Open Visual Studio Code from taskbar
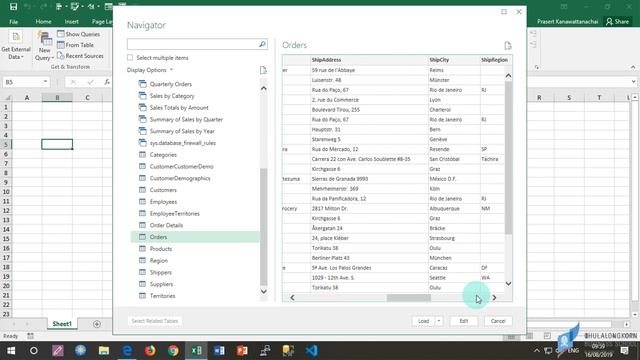Image resolution: width=640 pixels, height=360 pixels. coord(311,351)
